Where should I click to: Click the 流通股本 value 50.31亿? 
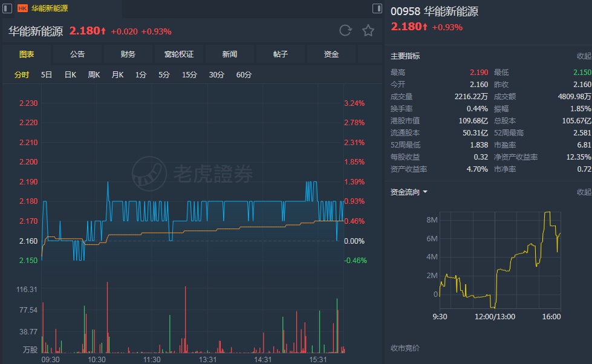[x=475, y=132]
